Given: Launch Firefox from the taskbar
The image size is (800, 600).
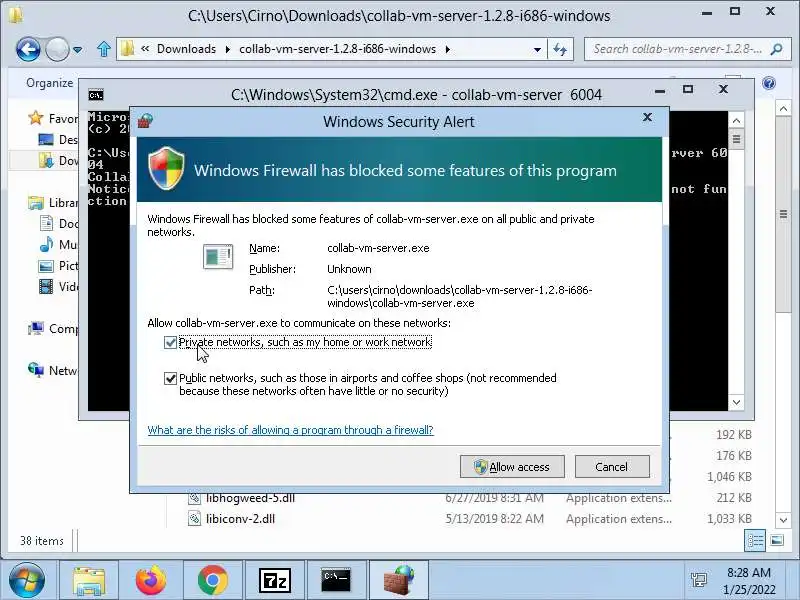Looking at the screenshot, I should pos(151,581).
